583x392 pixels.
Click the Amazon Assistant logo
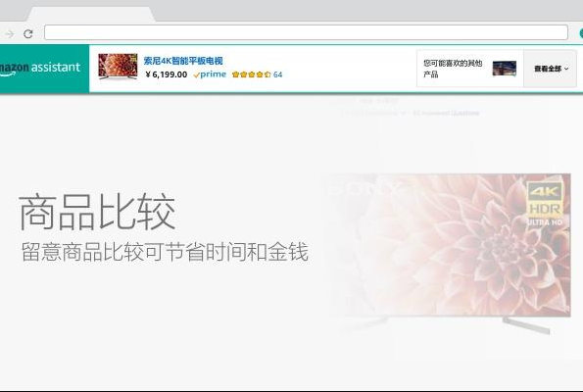(x=40, y=69)
